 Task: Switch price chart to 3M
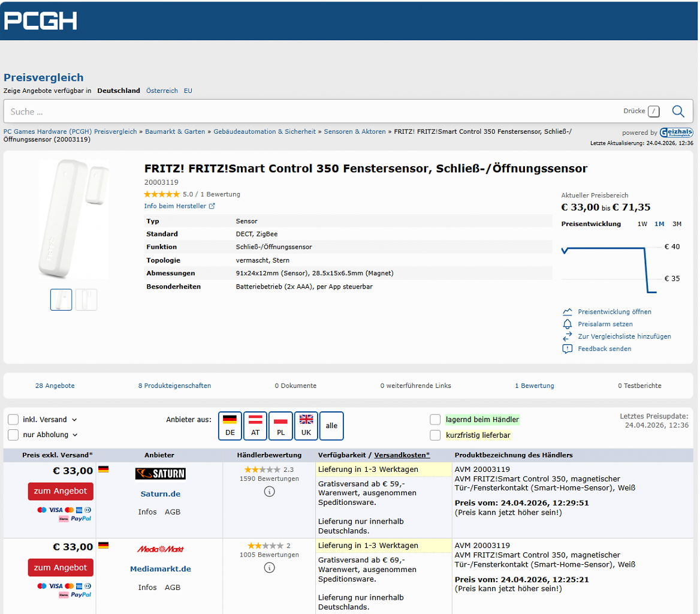[677, 224]
